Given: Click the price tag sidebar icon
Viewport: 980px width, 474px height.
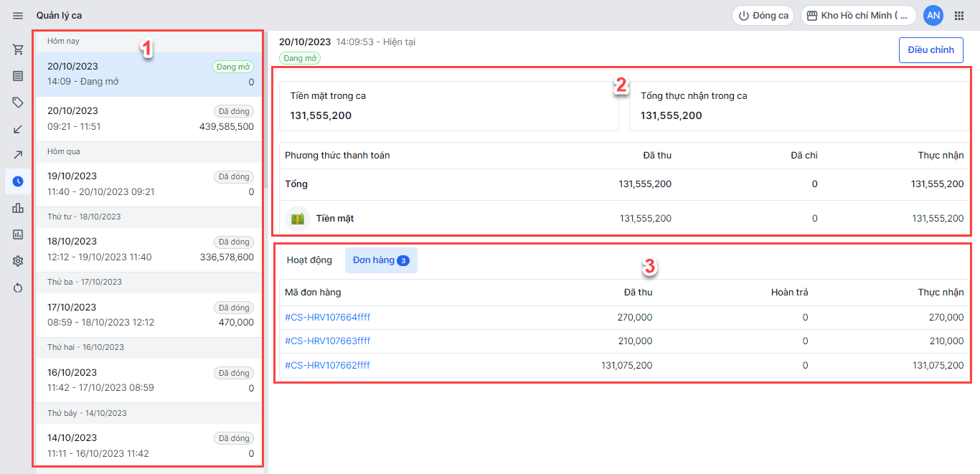Looking at the screenshot, I should coord(18,103).
